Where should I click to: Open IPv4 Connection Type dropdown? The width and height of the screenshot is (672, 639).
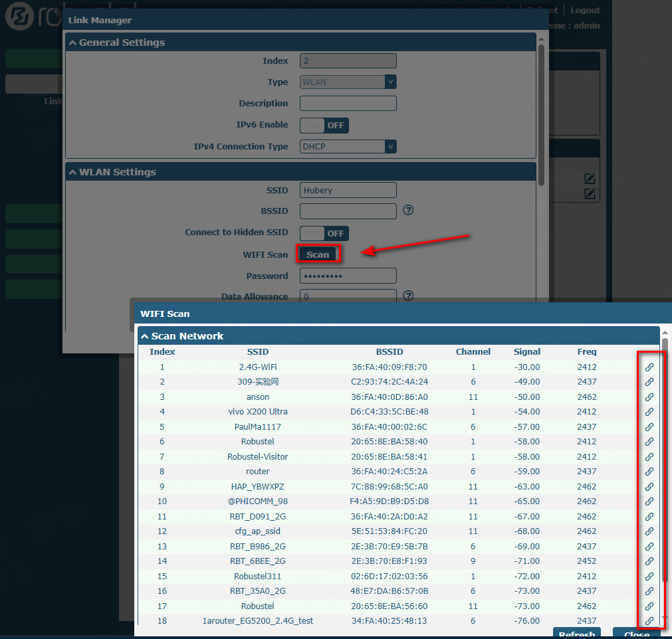tap(348, 146)
